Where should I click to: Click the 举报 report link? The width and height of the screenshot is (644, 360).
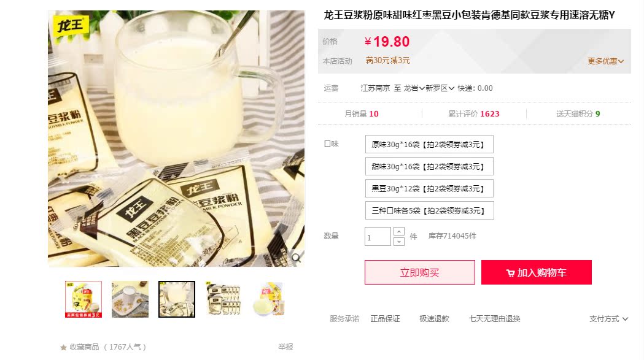coord(285,347)
